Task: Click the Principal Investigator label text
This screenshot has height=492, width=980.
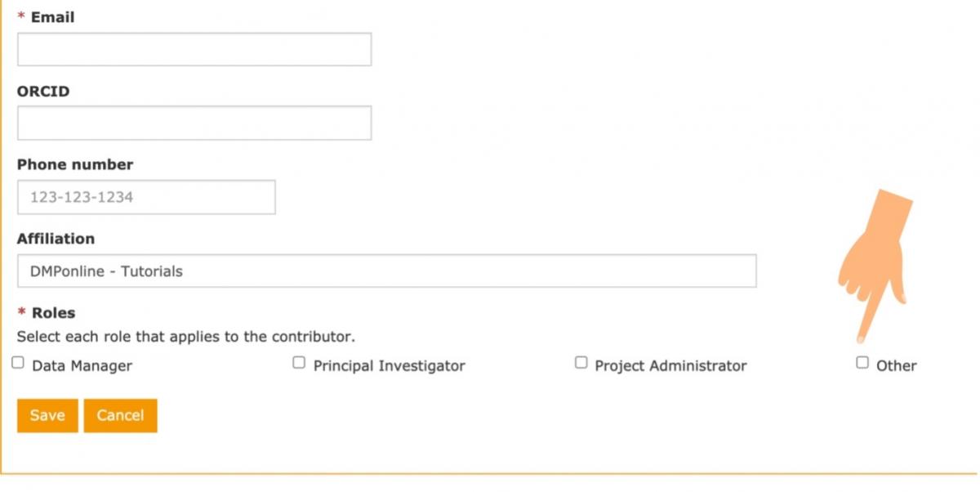Action: click(x=389, y=366)
